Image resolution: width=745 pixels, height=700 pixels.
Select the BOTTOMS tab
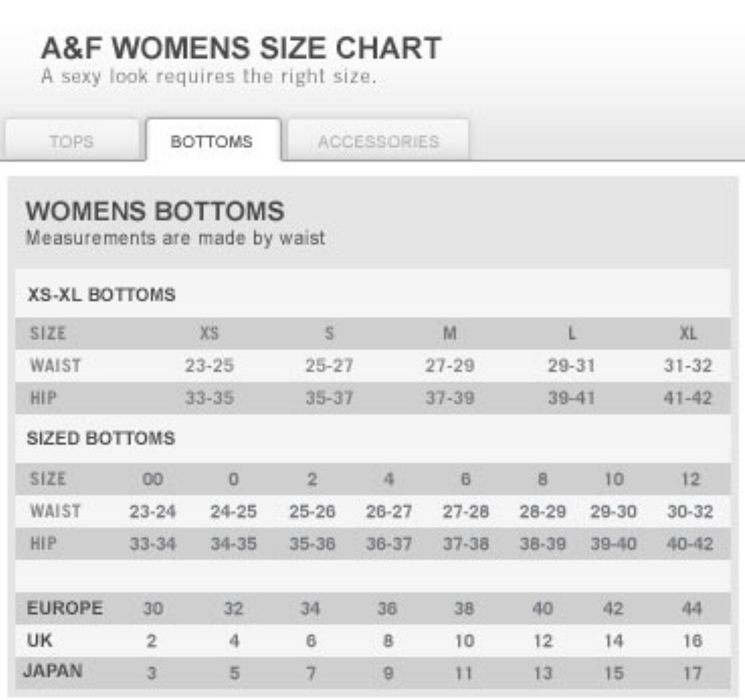tap(212, 141)
